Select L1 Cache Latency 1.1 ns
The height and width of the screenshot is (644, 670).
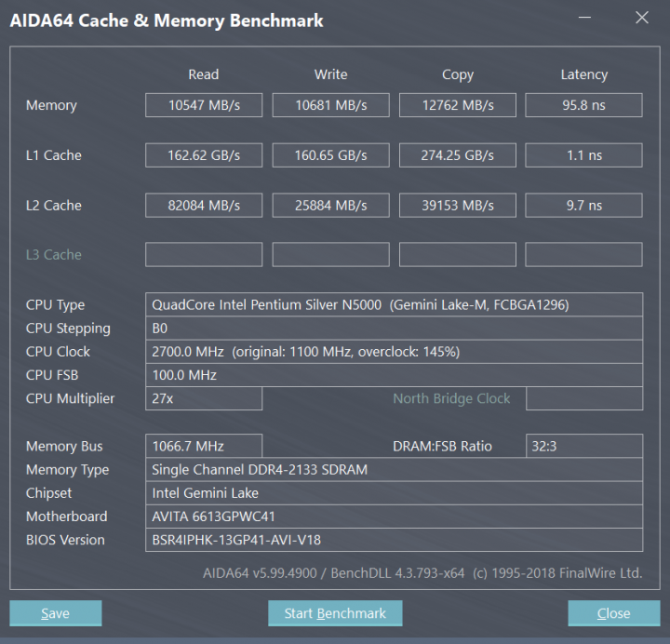click(583, 155)
